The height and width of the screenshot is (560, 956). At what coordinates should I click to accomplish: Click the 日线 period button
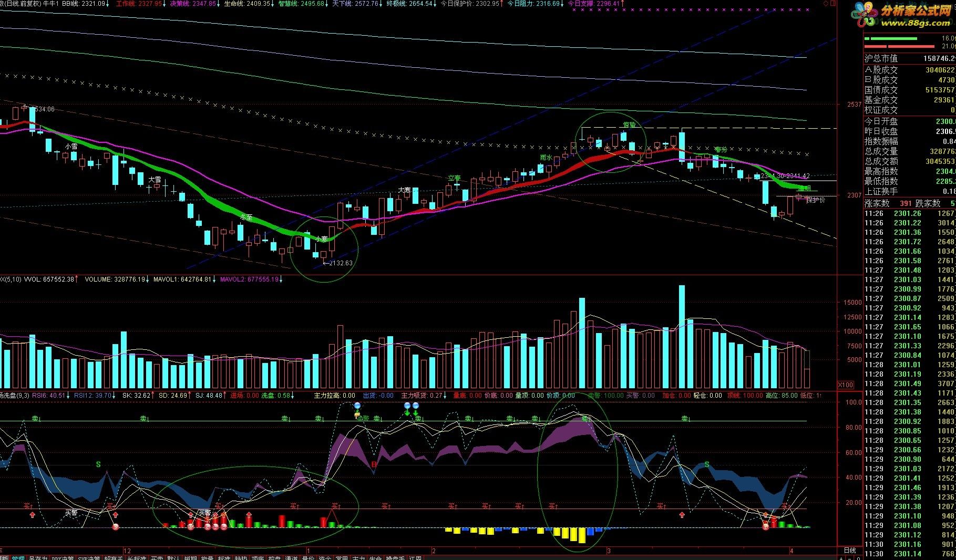point(849,551)
